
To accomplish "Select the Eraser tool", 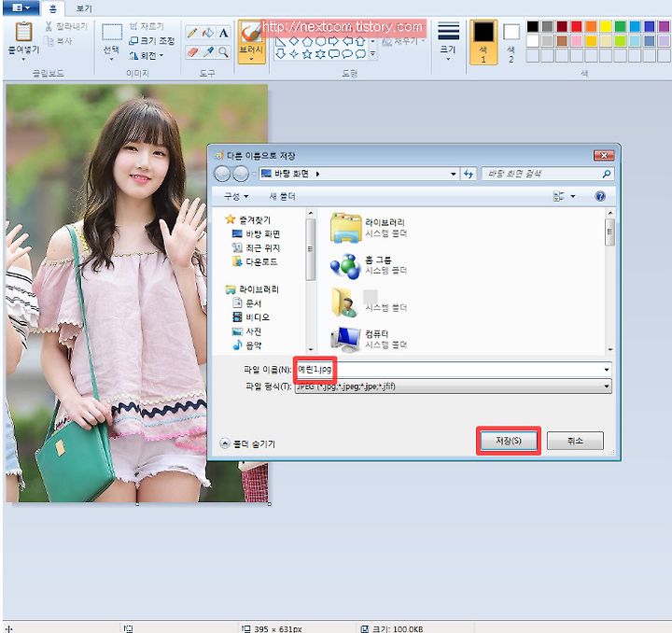I will 192,52.
